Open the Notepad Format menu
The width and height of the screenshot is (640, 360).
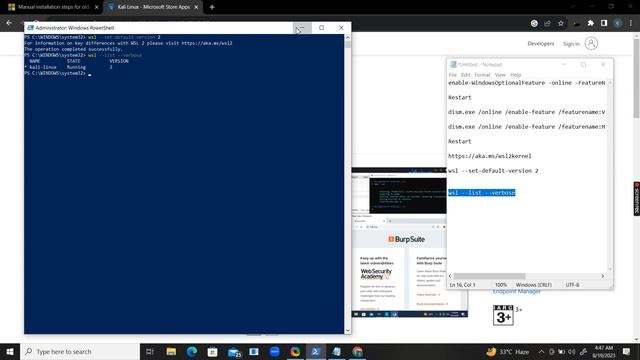coord(482,75)
